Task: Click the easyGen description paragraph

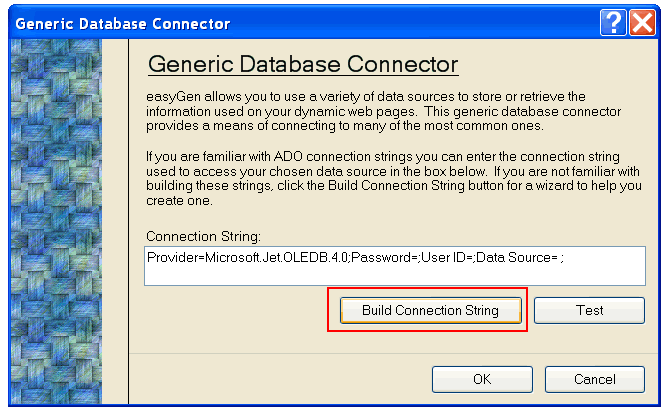Action: (383, 111)
